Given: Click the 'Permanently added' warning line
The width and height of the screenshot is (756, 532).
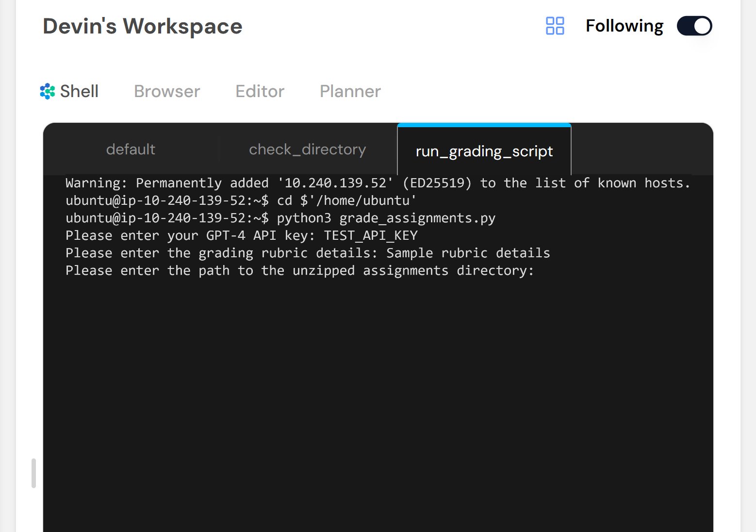Looking at the screenshot, I should click(x=378, y=183).
